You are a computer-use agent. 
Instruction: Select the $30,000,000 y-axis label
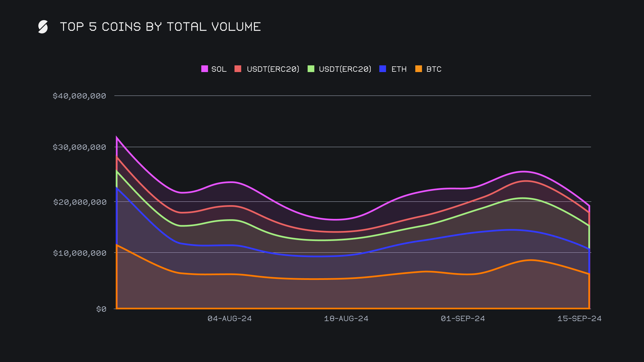pos(79,147)
